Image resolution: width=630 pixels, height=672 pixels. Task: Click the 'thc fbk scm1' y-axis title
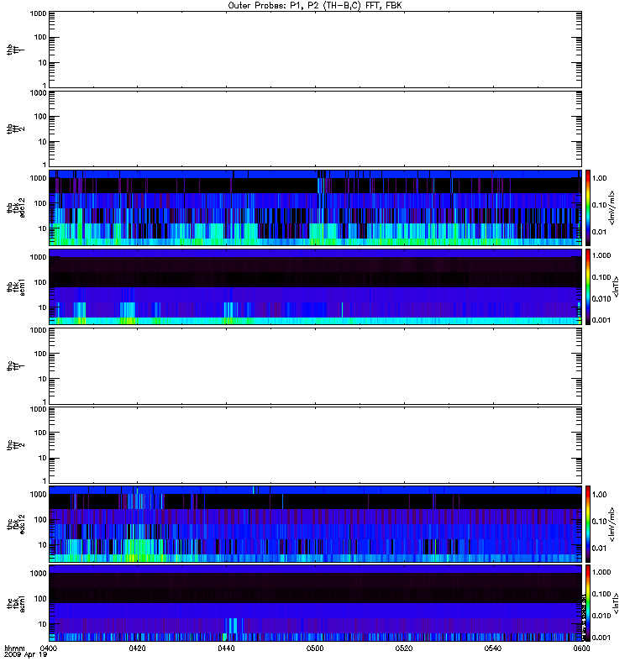pyautogui.click(x=16, y=603)
